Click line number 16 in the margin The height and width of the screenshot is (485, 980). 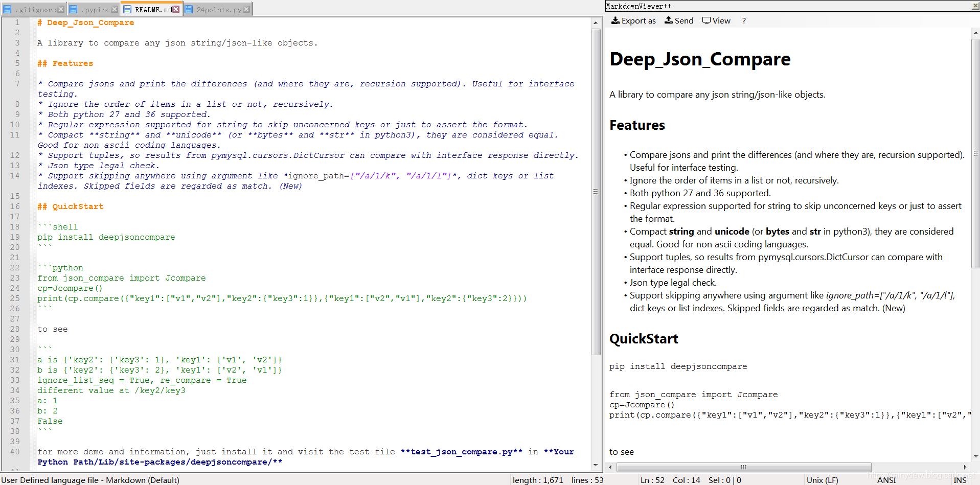click(15, 206)
